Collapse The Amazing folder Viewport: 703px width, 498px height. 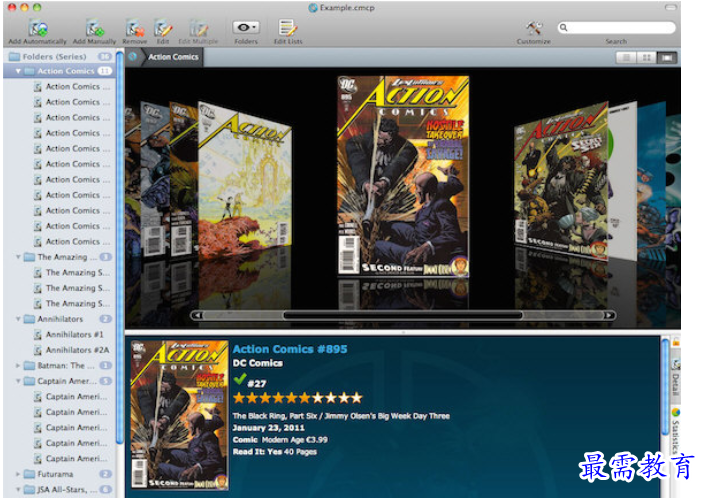coord(18,257)
